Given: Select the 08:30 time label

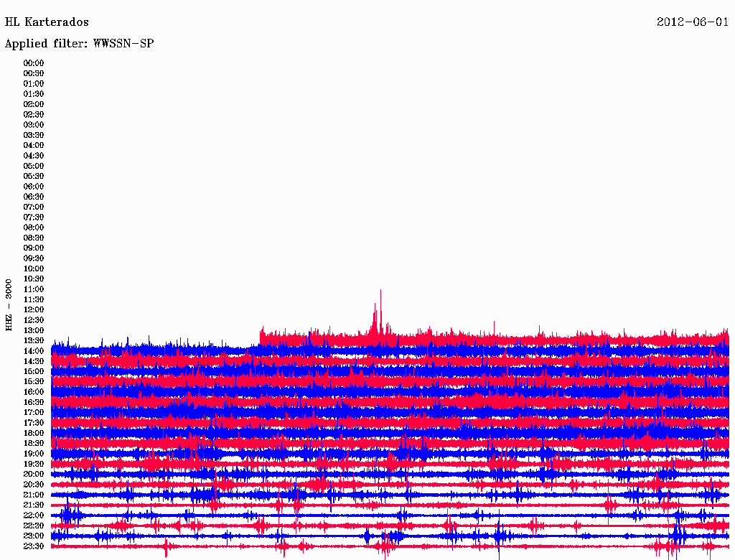Looking at the screenshot, I should 34,238.
